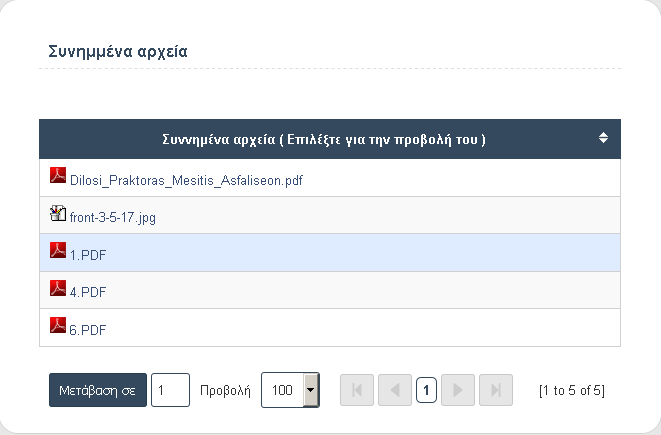The image size is (661, 435).
Task: Jump to the last page arrow
Action: tap(496, 390)
